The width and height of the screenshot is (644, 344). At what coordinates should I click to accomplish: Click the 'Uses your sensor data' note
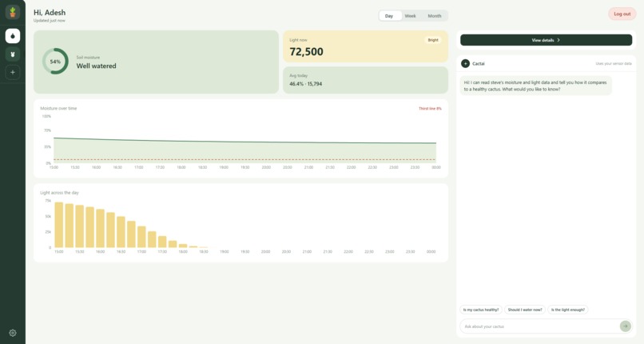tap(614, 64)
